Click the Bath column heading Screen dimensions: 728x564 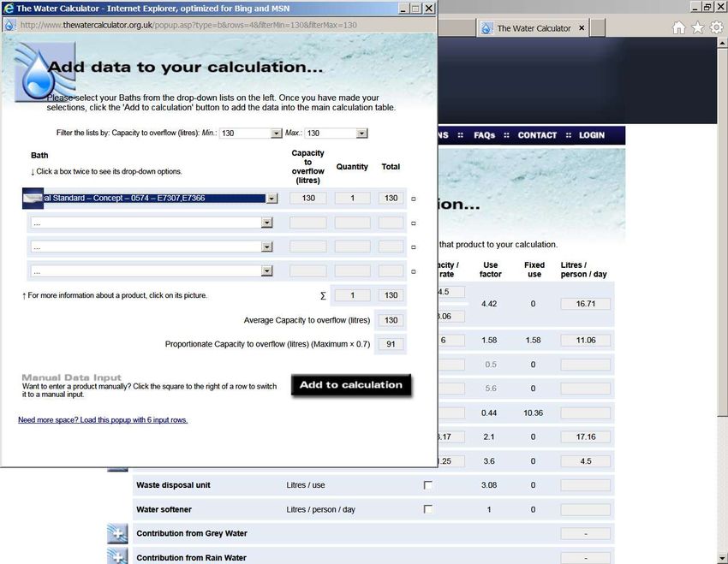pyautogui.click(x=39, y=156)
